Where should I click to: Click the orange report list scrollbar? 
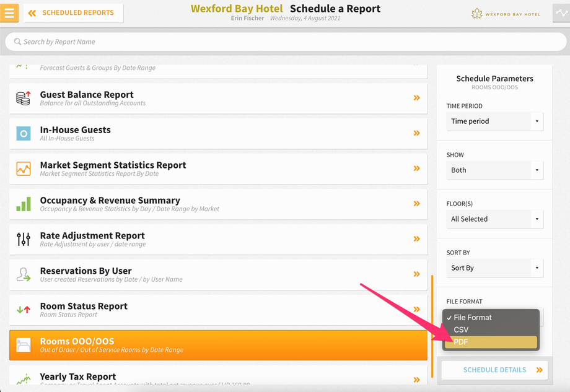(x=432, y=326)
